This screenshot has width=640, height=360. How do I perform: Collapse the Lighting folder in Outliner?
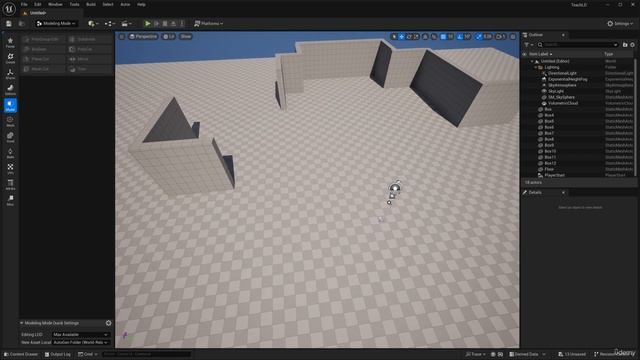536,67
